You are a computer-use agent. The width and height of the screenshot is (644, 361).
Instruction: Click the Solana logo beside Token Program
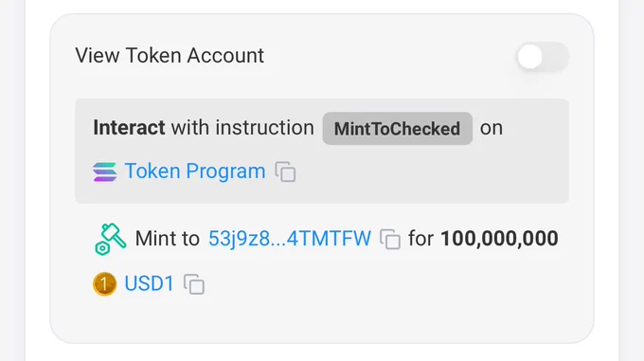pyautogui.click(x=105, y=171)
